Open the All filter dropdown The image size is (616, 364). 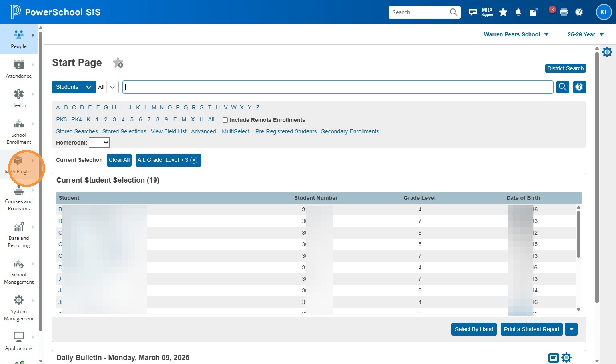click(x=107, y=87)
